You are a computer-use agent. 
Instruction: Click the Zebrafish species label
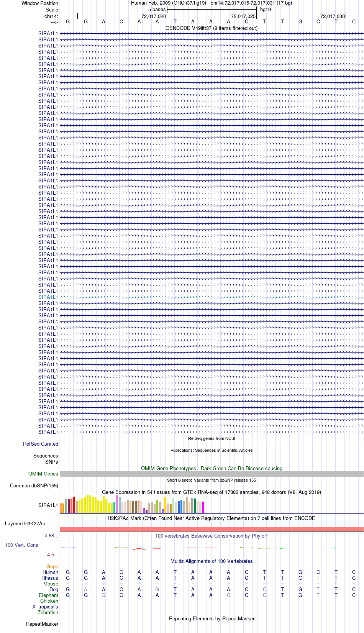point(48,612)
